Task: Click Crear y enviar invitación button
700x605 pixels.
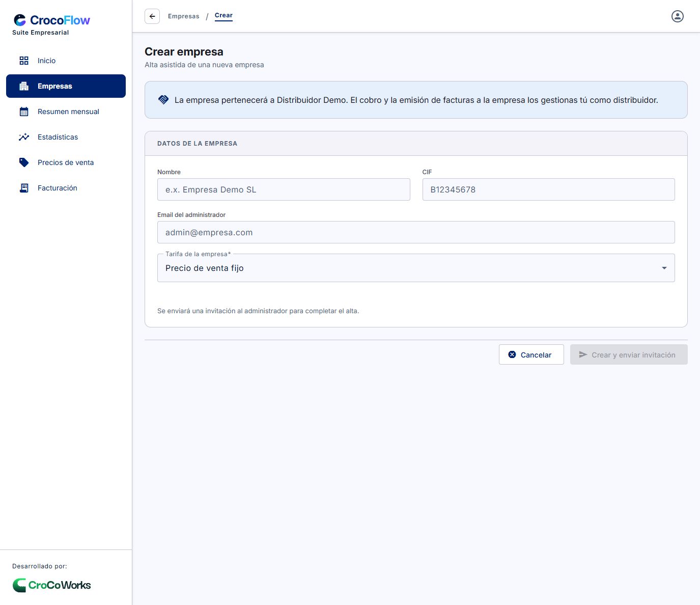Action: 629,354
